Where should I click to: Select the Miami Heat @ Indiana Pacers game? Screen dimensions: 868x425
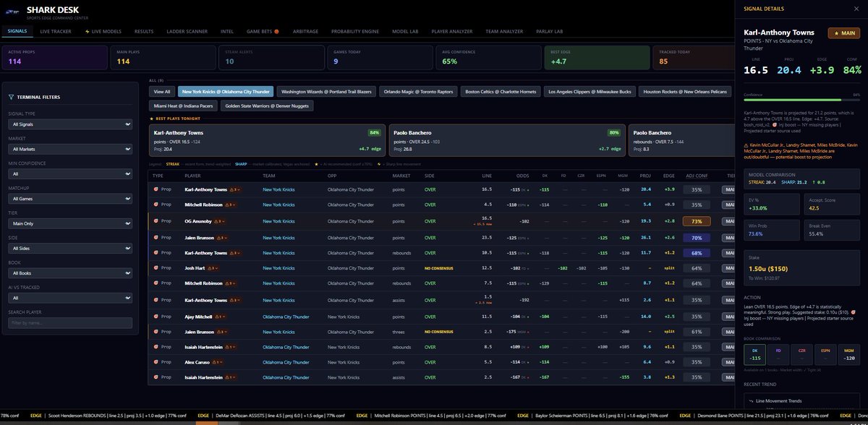[x=183, y=106]
